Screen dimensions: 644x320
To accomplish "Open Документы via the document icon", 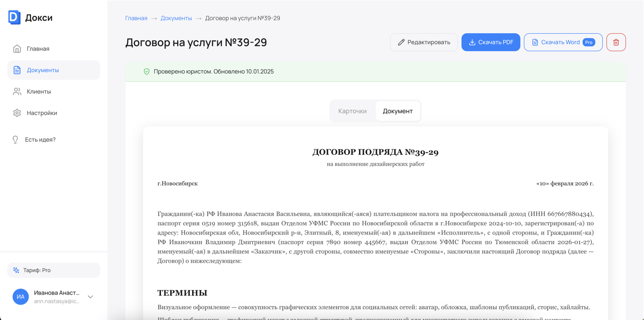I will tap(17, 70).
